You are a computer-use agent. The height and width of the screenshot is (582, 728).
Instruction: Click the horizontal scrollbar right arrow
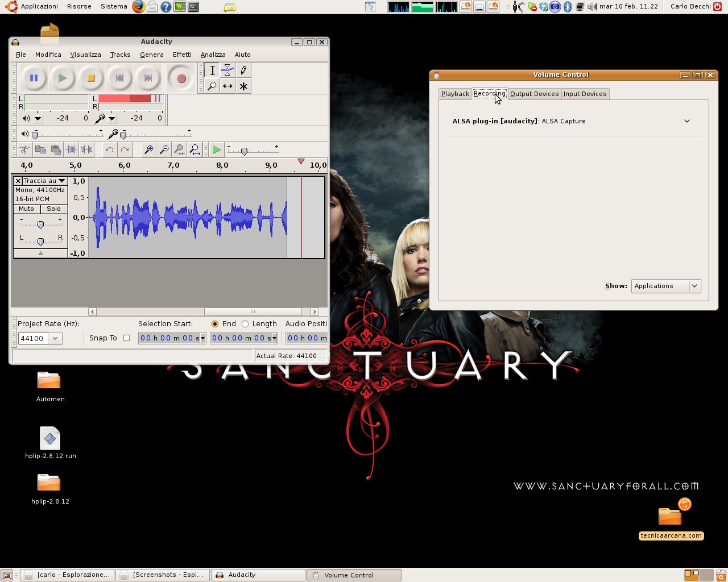tap(315, 311)
